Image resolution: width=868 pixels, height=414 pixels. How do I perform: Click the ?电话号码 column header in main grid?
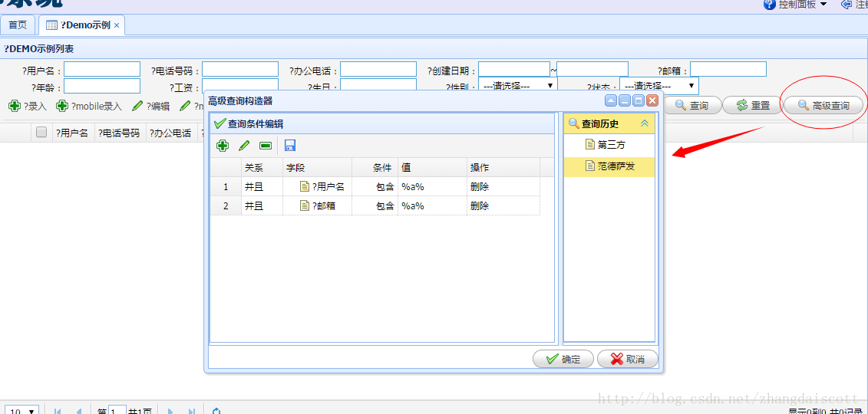[x=119, y=133]
